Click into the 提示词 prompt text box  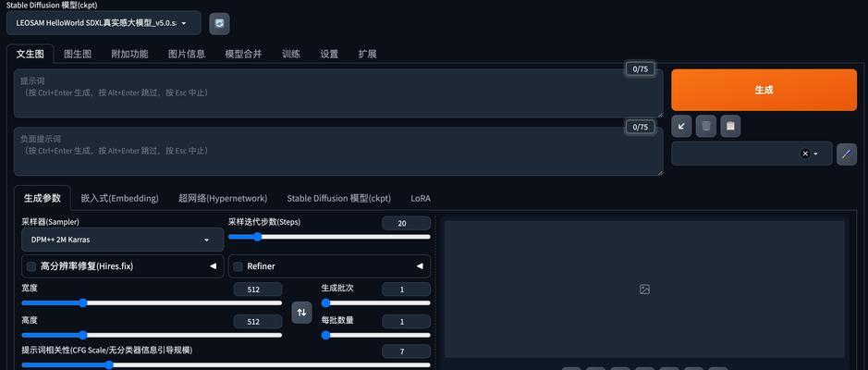338,93
